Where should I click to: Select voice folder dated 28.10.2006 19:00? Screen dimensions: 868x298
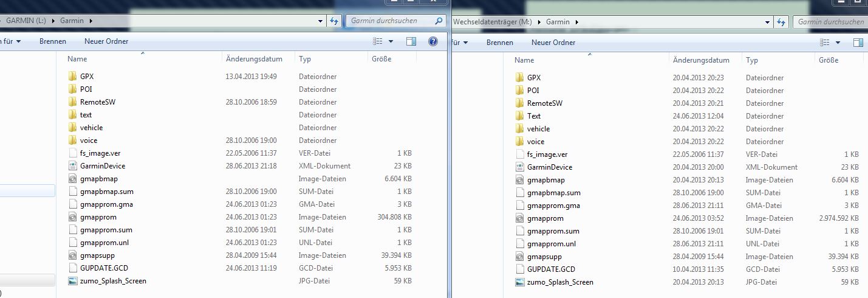tap(89, 140)
